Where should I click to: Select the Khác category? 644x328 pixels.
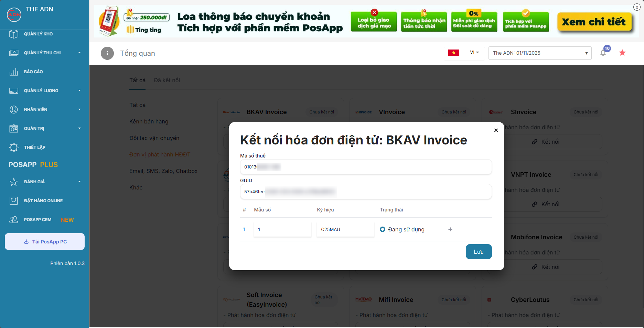pyautogui.click(x=136, y=188)
